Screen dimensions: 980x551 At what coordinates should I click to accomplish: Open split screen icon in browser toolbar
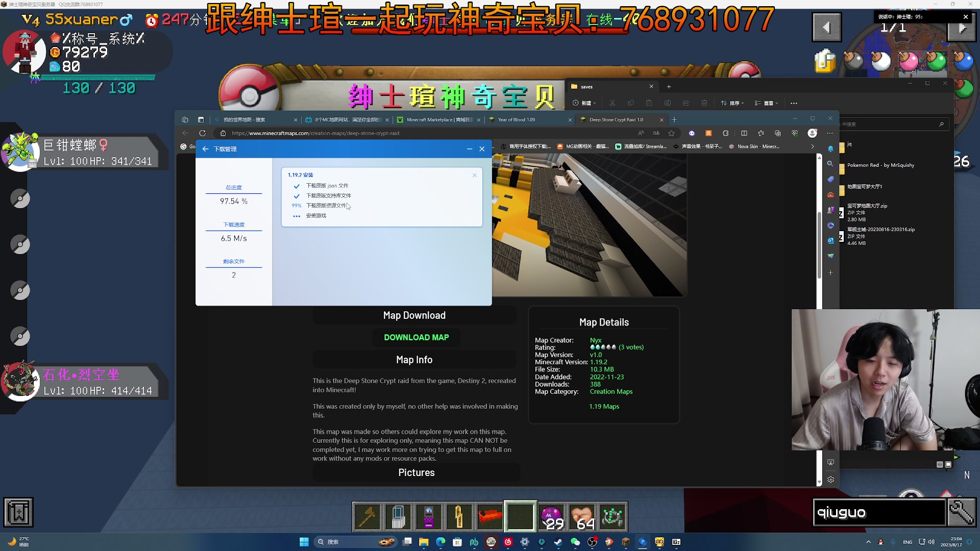[x=744, y=133]
